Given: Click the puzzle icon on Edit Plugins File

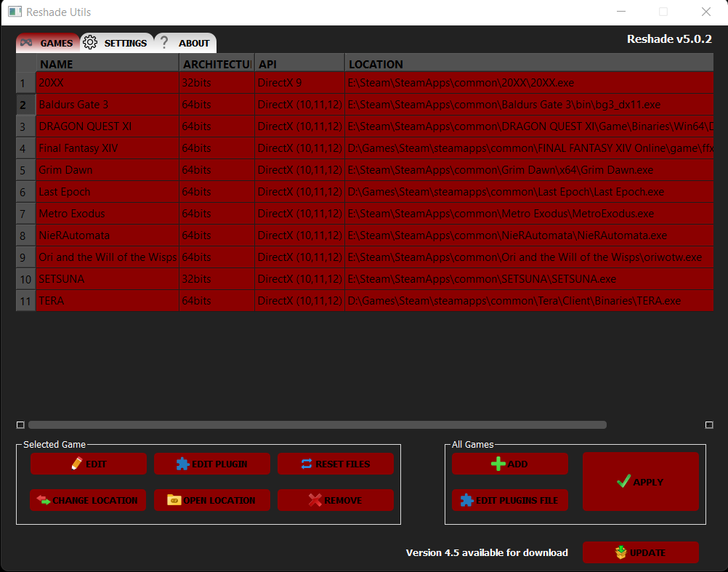Looking at the screenshot, I should coord(466,500).
